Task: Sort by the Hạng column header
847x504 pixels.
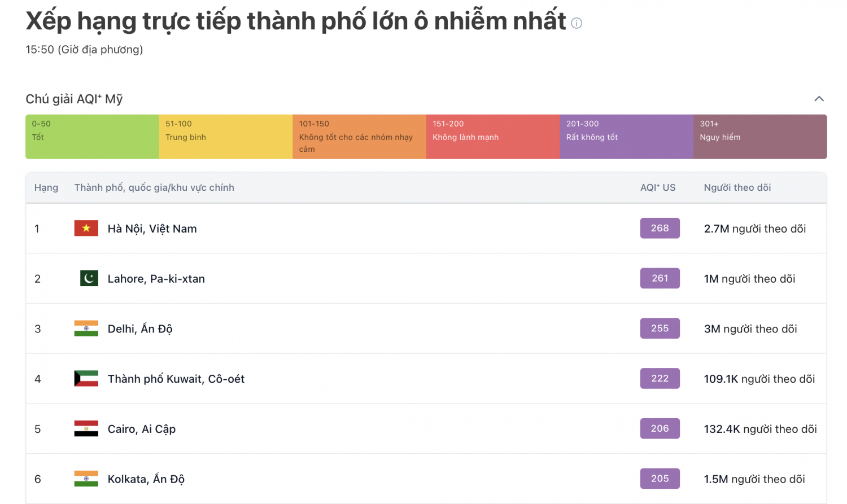Action: (x=46, y=187)
